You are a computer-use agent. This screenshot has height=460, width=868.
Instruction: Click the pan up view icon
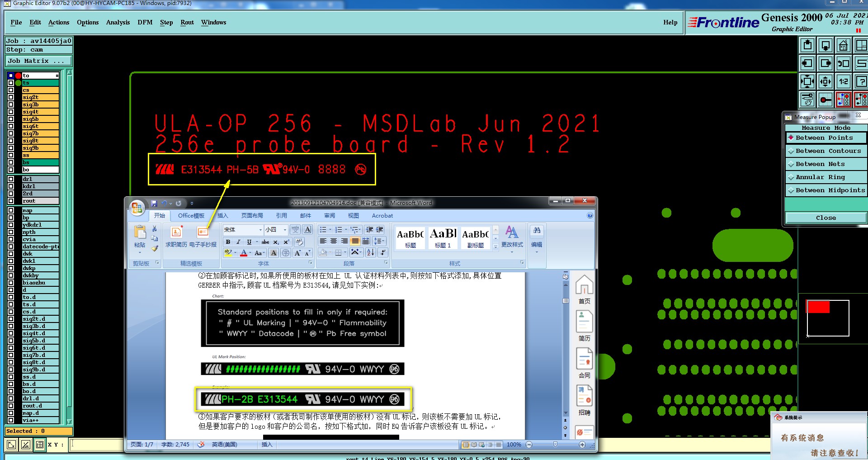click(807, 45)
